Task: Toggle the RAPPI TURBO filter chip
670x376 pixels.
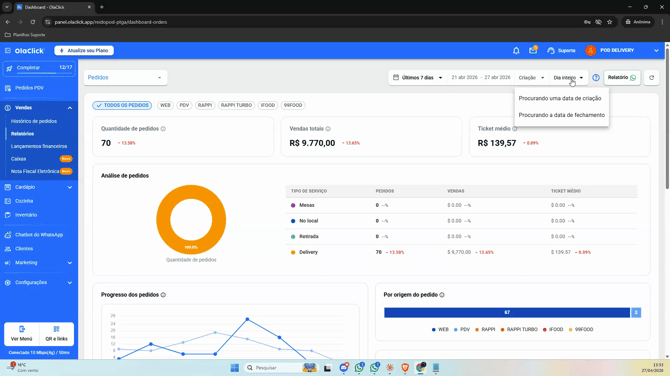Action: click(x=236, y=105)
